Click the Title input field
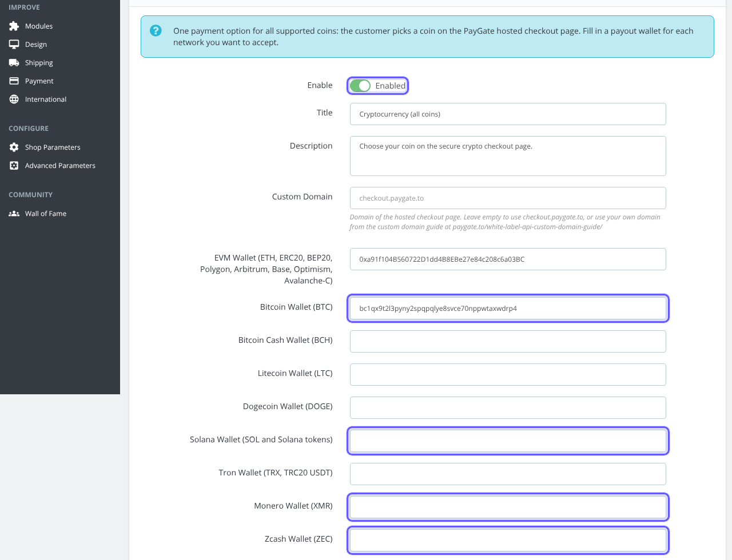 (508, 114)
